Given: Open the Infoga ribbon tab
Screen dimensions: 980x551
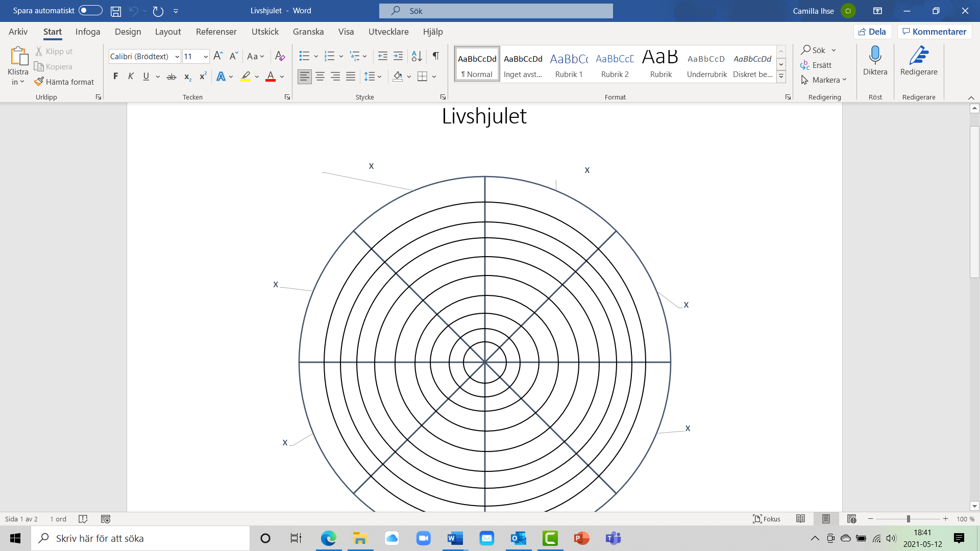Looking at the screenshot, I should pos(88,32).
